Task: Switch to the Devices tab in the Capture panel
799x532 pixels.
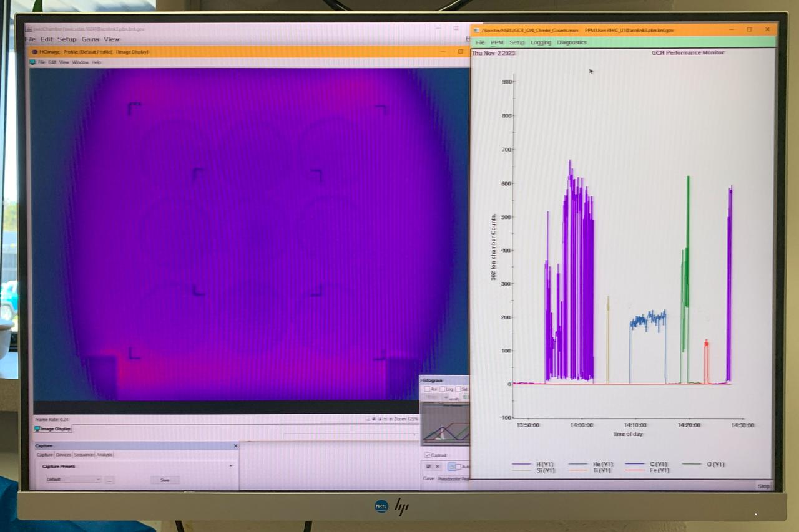Action: click(63, 455)
